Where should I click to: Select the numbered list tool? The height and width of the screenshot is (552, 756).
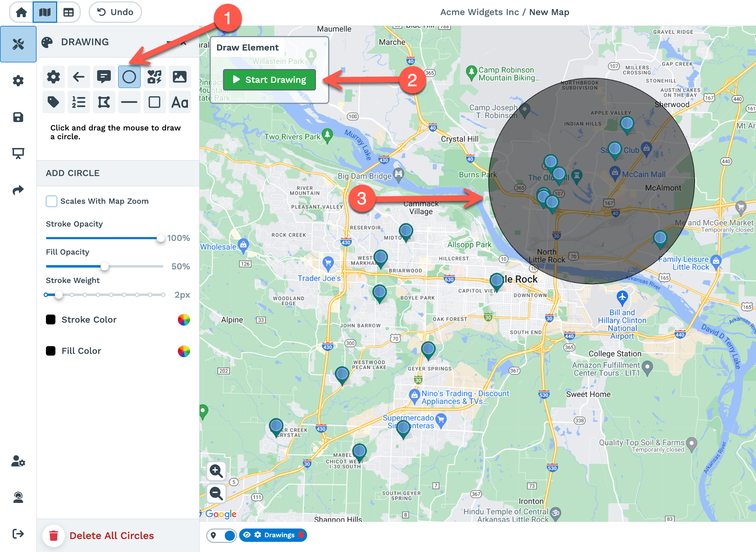79,102
